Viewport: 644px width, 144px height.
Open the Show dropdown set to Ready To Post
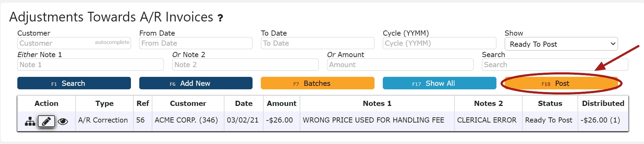(561, 44)
